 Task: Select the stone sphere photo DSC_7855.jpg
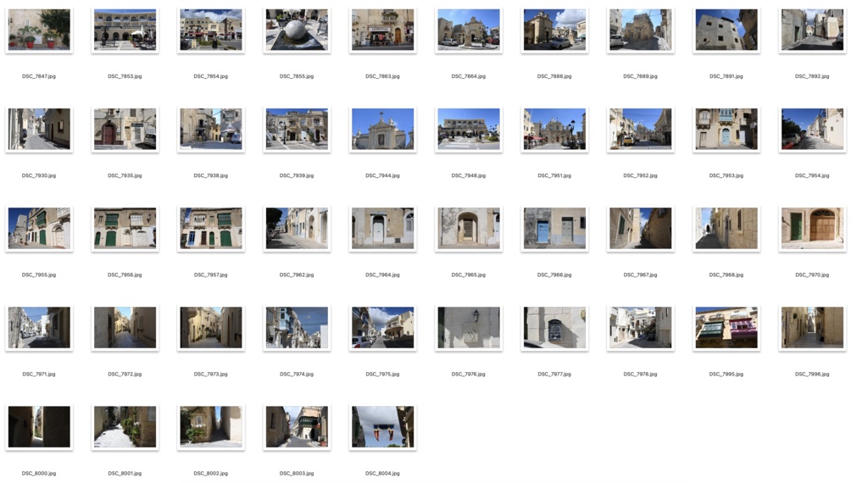coord(297,30)
